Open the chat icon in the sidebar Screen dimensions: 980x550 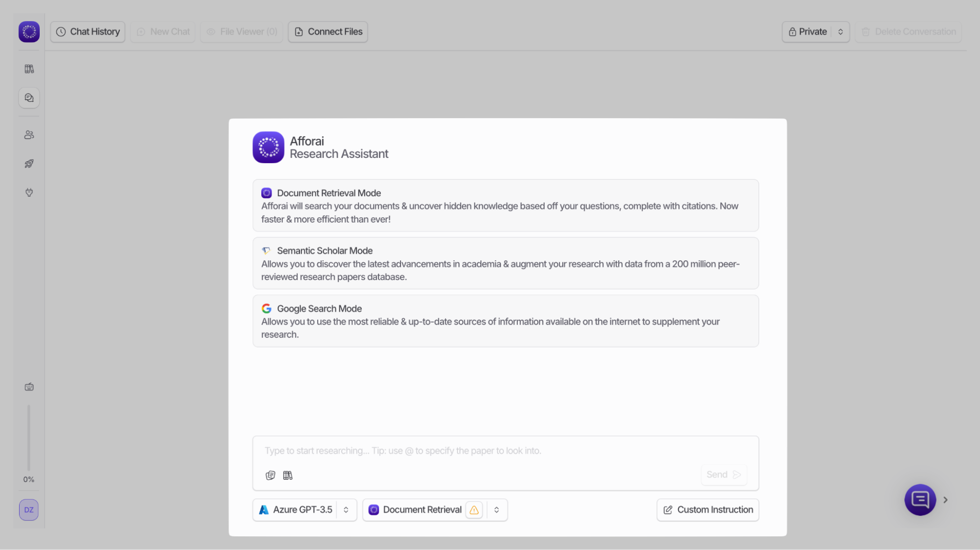[x=28, y=98]
